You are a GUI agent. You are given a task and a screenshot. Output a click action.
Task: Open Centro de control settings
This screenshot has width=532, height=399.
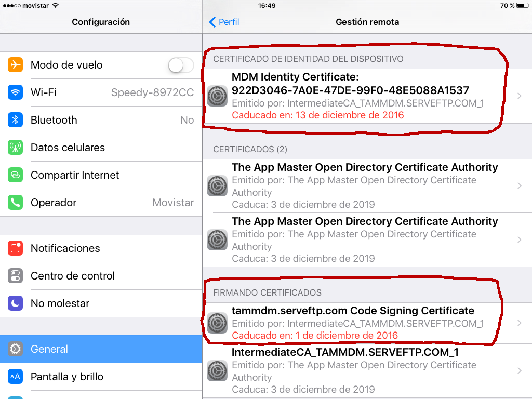[x=101, y=276]
